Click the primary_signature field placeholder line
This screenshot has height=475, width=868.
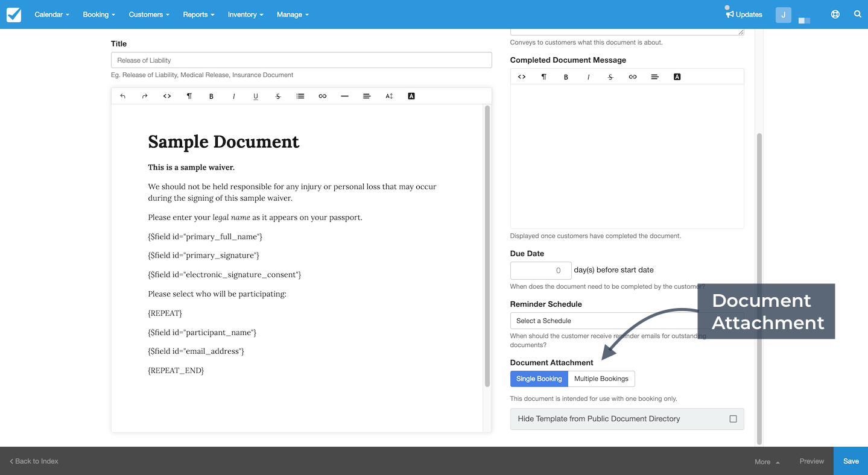tap(204, 256)
